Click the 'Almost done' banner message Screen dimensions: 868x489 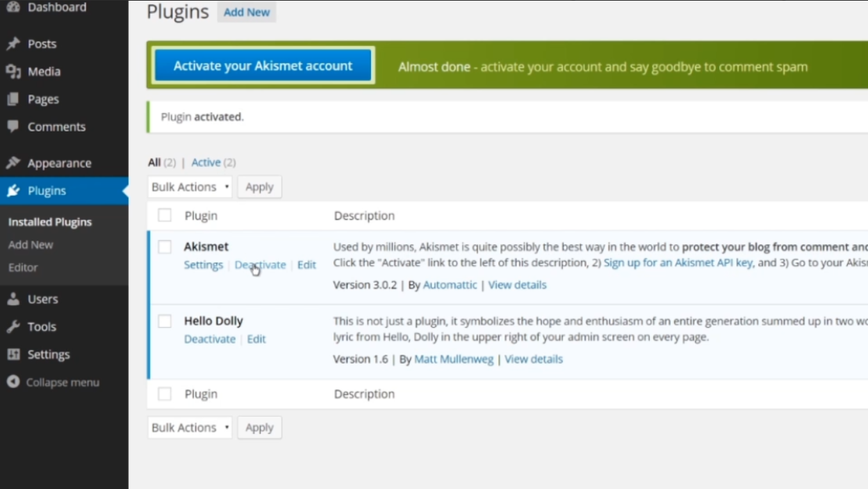pos(603,67)
